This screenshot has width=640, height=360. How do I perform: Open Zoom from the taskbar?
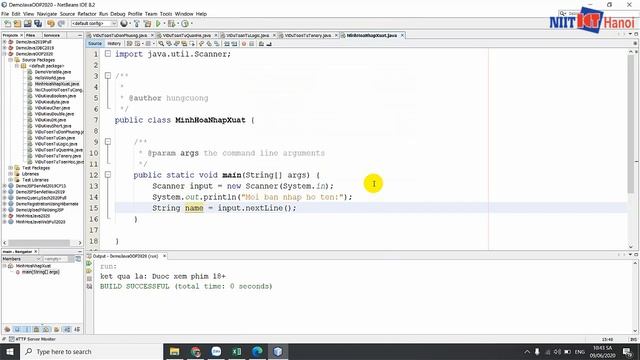(216, 351)
